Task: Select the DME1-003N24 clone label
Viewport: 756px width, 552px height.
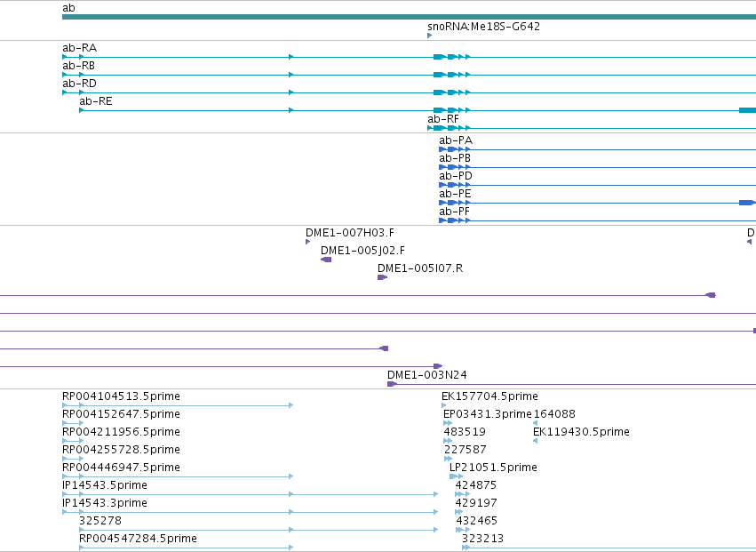Action: coord(427,375)
